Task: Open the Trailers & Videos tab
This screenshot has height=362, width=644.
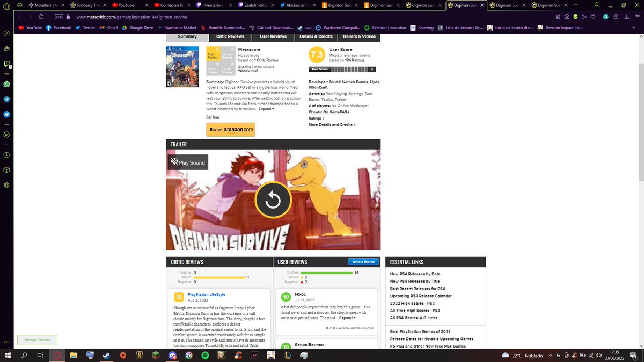Action: pyautogui.click(x=359, y=36)
